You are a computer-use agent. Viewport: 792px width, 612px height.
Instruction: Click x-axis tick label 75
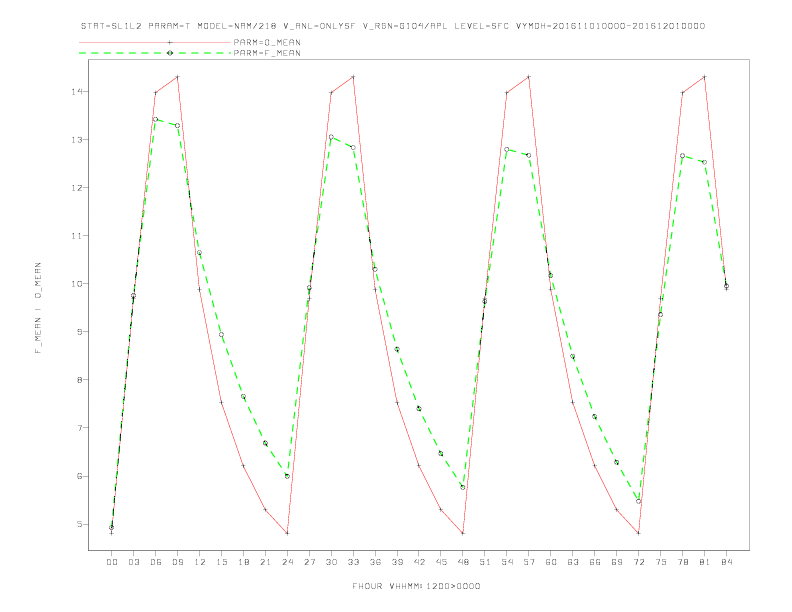tap(661, 562)
